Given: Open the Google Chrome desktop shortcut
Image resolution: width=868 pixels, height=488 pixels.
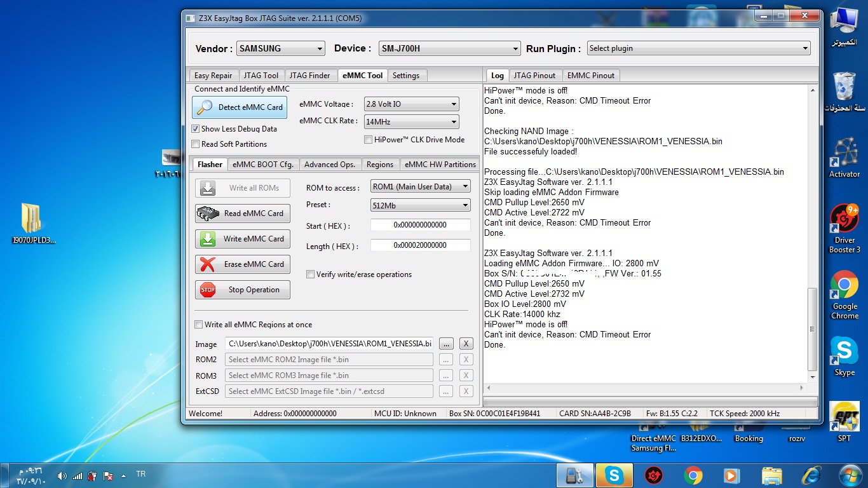Looking at the screenshot, I should point(844,295).
